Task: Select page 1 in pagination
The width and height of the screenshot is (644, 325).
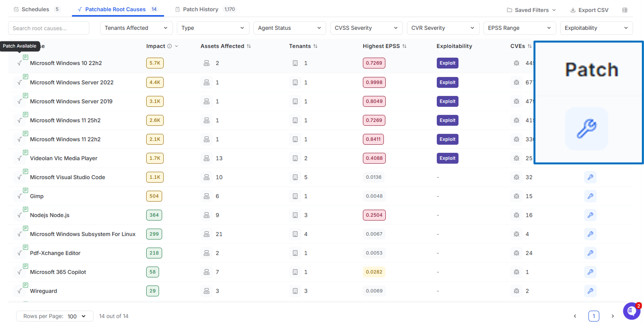Action: 594,316
